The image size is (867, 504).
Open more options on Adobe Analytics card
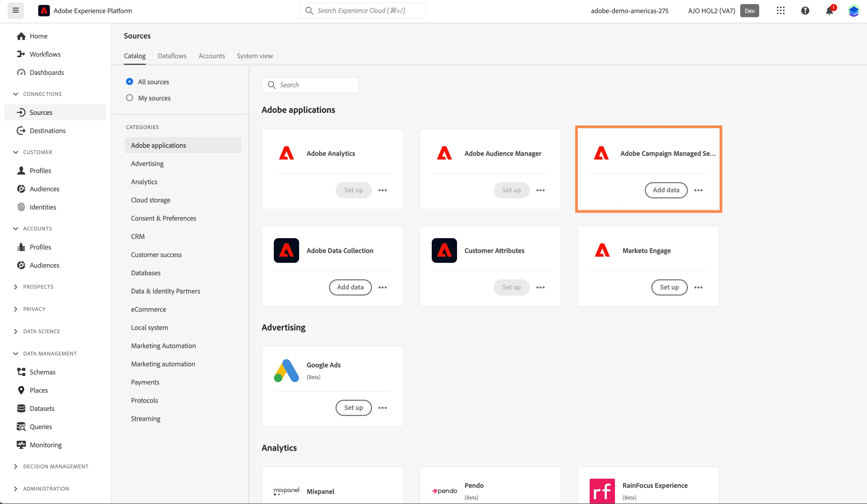coord(383,190)
